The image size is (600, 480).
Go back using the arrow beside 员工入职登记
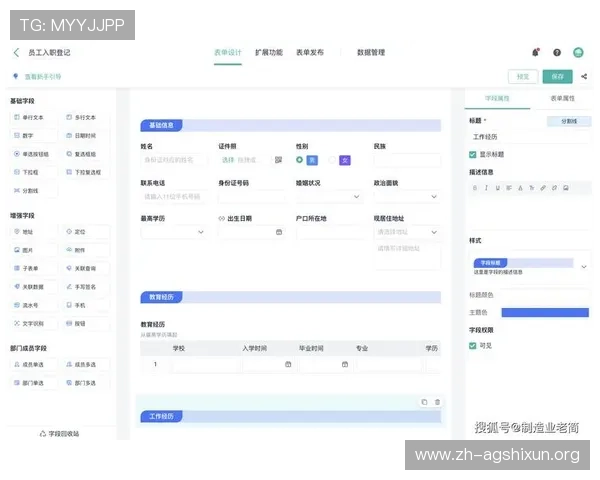coord(16,52)
